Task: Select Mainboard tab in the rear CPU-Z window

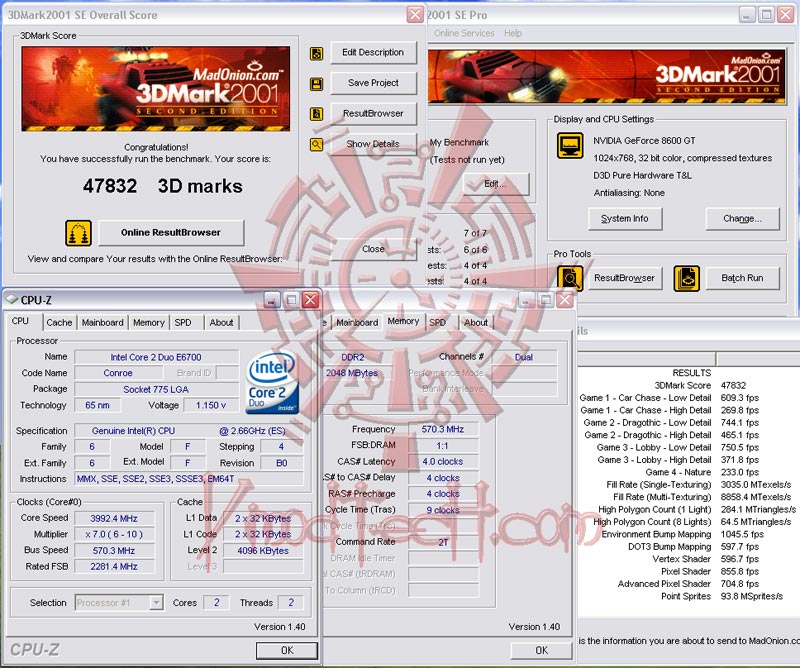Action: (x=357, y=323)
